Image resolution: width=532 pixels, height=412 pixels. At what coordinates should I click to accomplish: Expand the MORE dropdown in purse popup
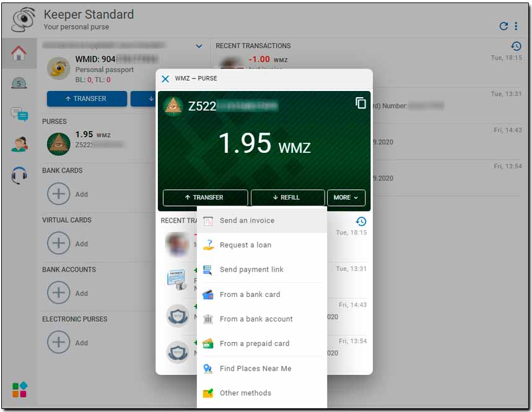pos(346,197)
